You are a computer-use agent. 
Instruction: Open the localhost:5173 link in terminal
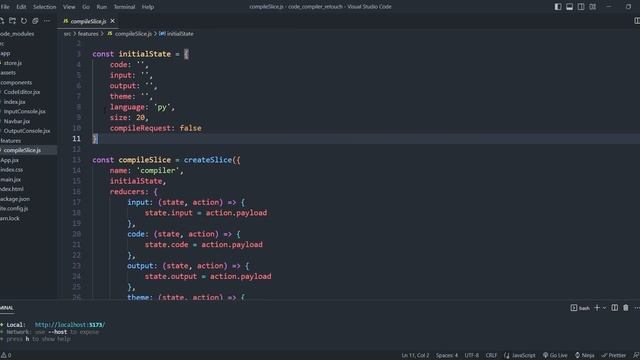point(70,325)
